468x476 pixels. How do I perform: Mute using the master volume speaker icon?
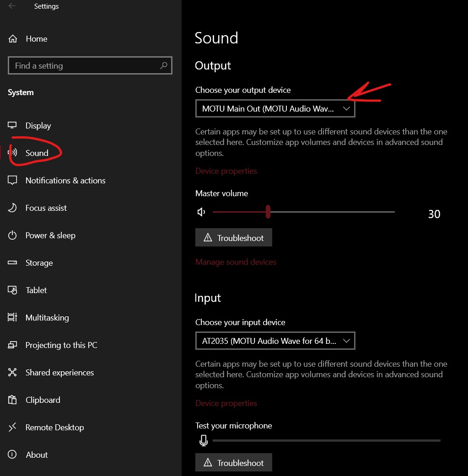point(201,212)
